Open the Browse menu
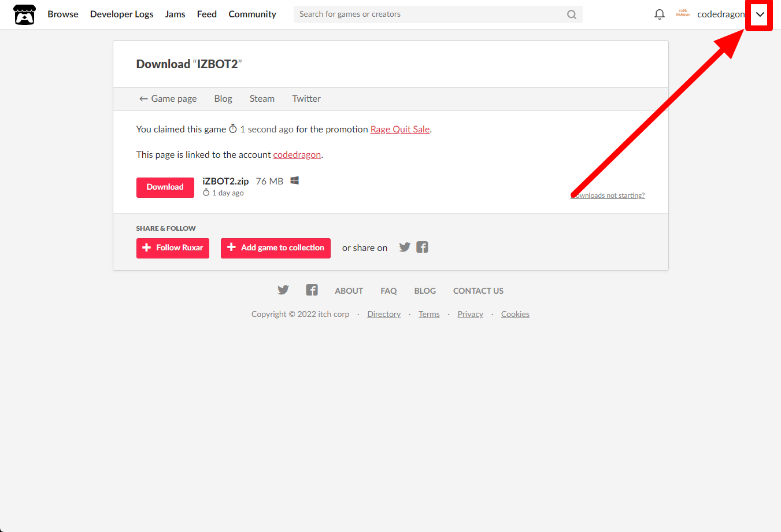The width and height of the screenshot is (781, 532). (x=63, y=14)
